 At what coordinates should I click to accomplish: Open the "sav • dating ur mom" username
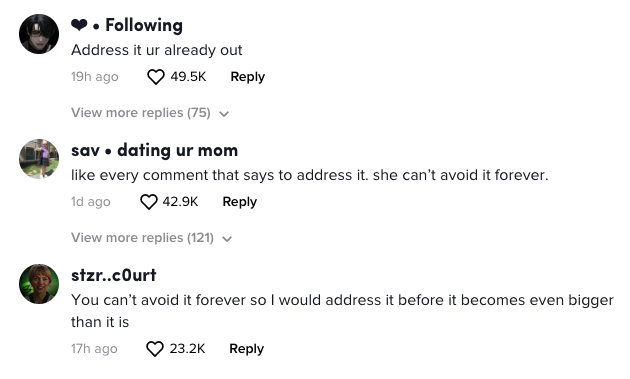click(154, 150)
